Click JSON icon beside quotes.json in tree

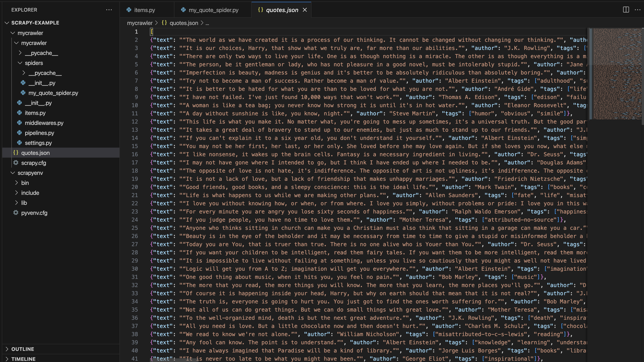point(16,153)
